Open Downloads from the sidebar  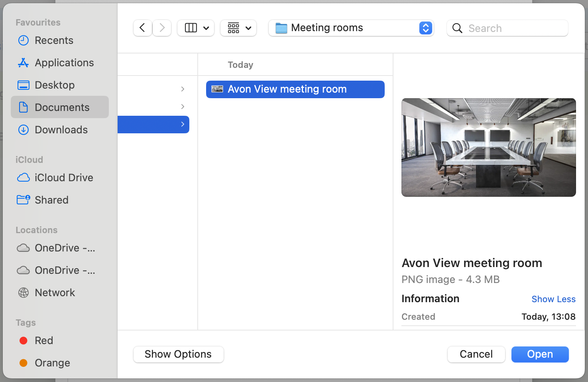click(x=61, y=130)
